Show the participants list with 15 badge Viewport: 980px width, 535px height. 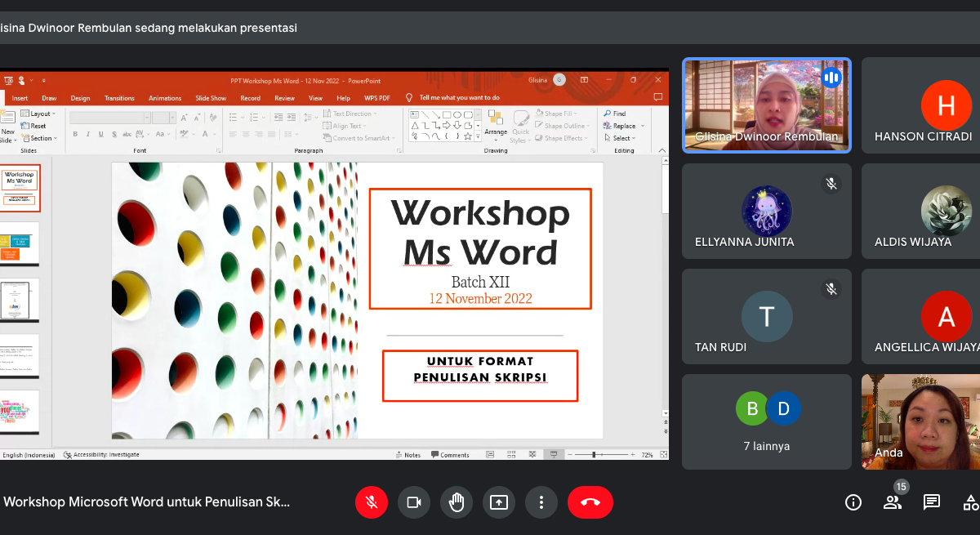click(893, 502)
